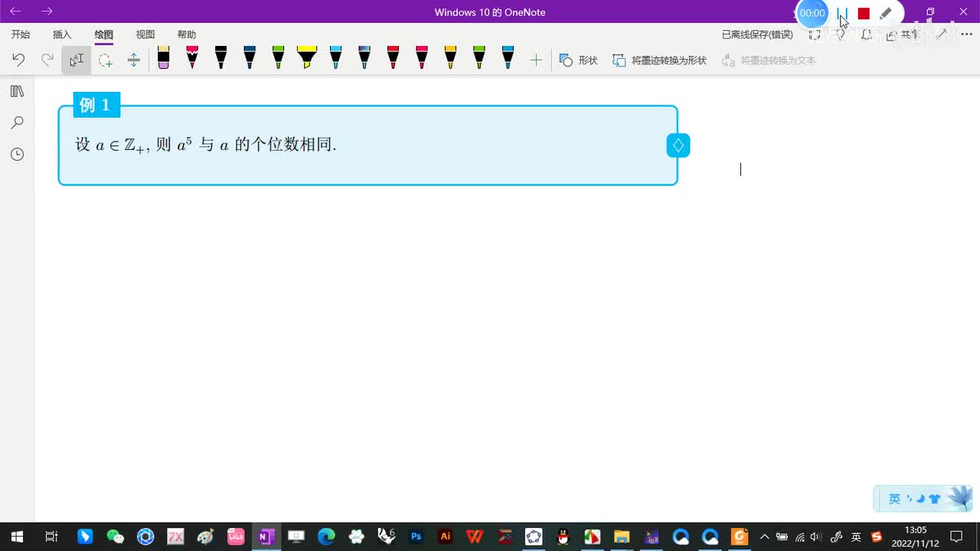
Task: Launch Illustrator from the taskbar
Action: click(446, 536)
